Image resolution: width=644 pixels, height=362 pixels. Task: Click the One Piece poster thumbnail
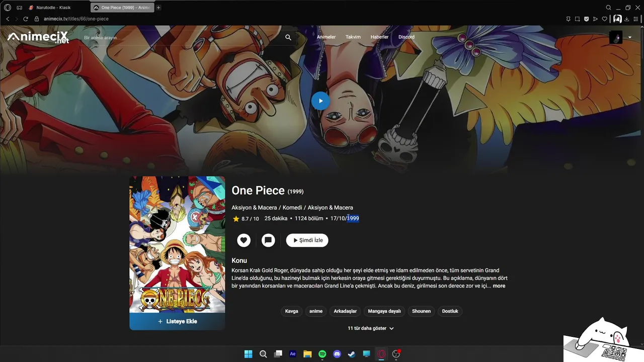coord(177,244)
